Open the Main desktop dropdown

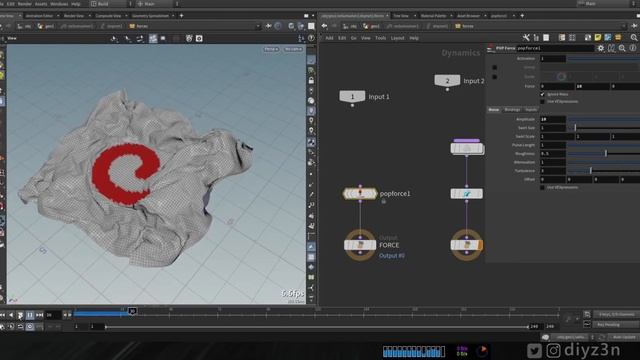(x=157, y=4)
